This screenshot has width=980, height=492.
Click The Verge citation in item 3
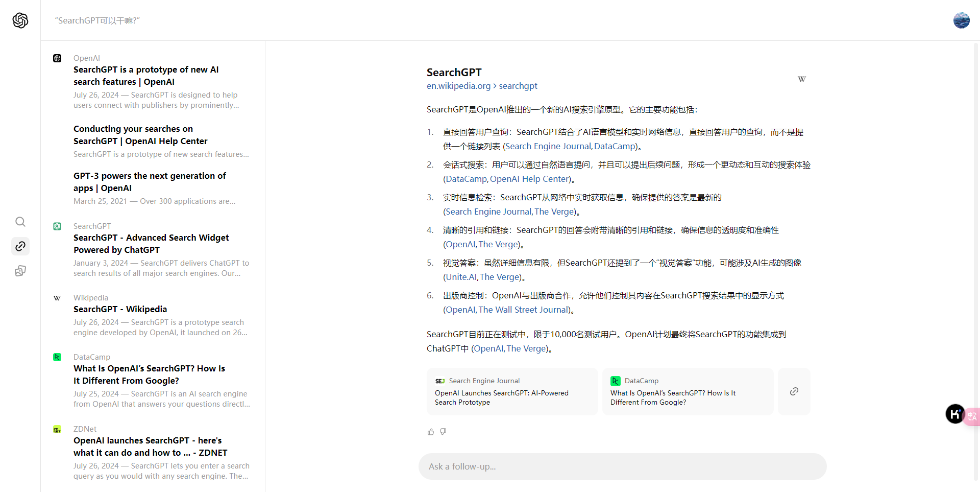554,212
